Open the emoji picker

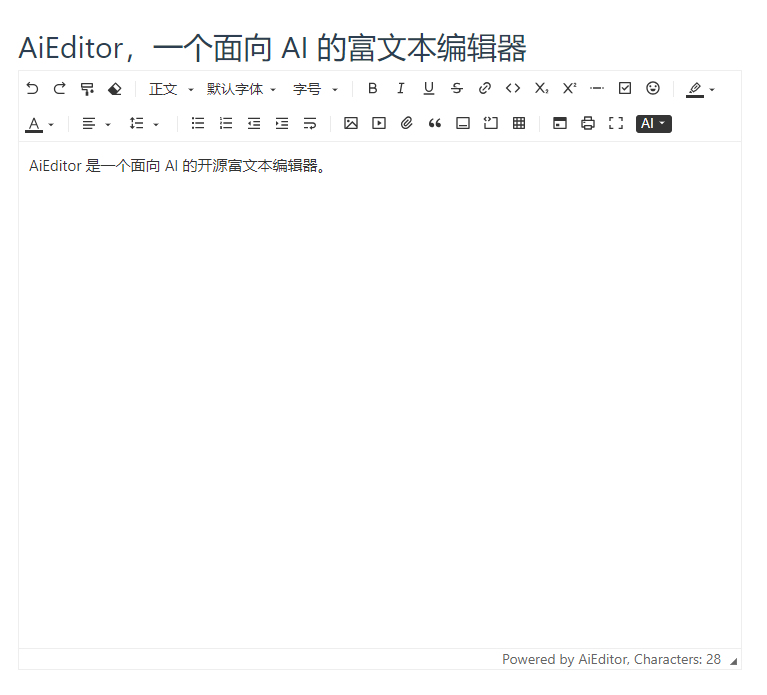(x=653, y=89)
